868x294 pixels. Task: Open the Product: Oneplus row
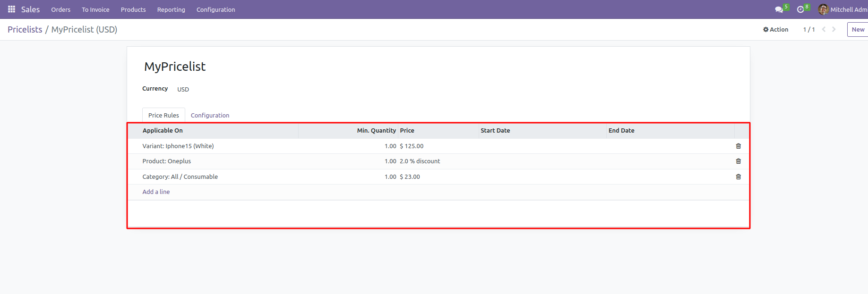point(438,161)
